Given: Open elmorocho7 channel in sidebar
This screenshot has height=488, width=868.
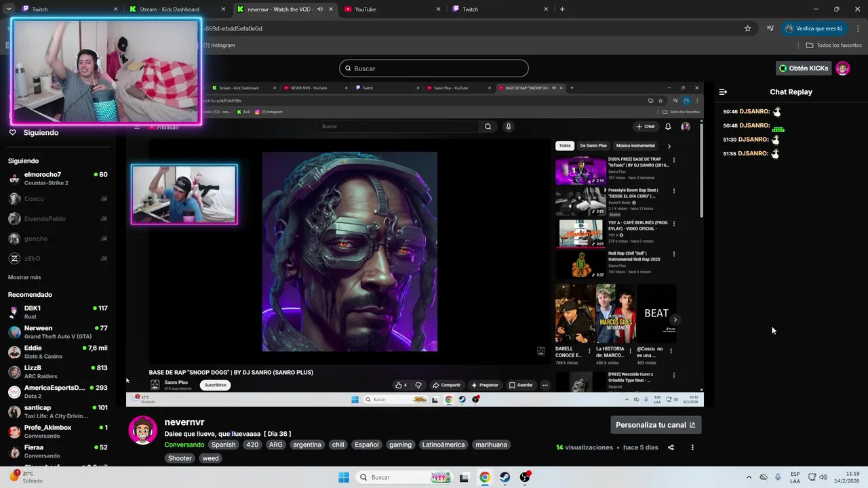Looking at the screenshot, I should click(x=58, y=178).
